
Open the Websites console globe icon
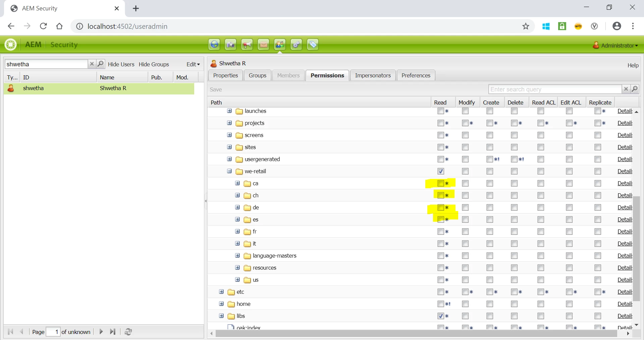click(x=214, y=45)
